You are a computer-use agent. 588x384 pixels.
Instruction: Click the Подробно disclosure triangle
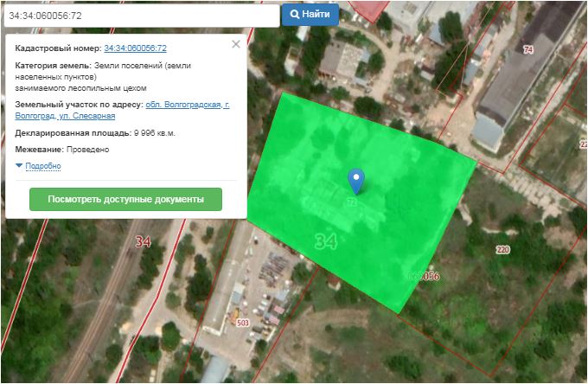[19, 165]
